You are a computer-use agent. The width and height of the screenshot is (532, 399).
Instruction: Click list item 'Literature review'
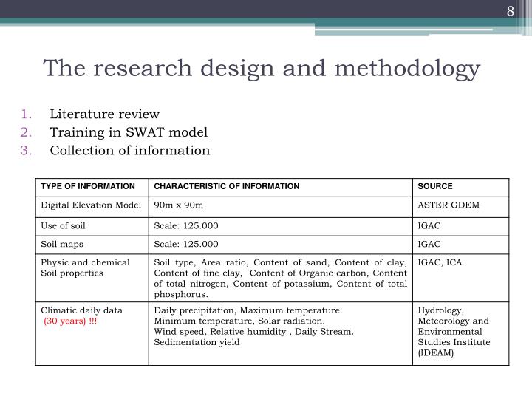tap(104, 114)
